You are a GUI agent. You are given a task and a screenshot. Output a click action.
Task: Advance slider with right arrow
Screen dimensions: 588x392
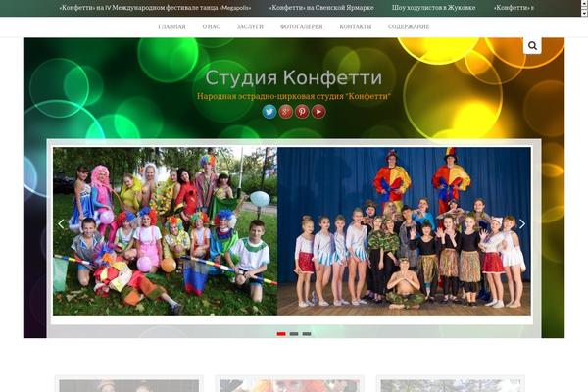(x=522, y=224)
